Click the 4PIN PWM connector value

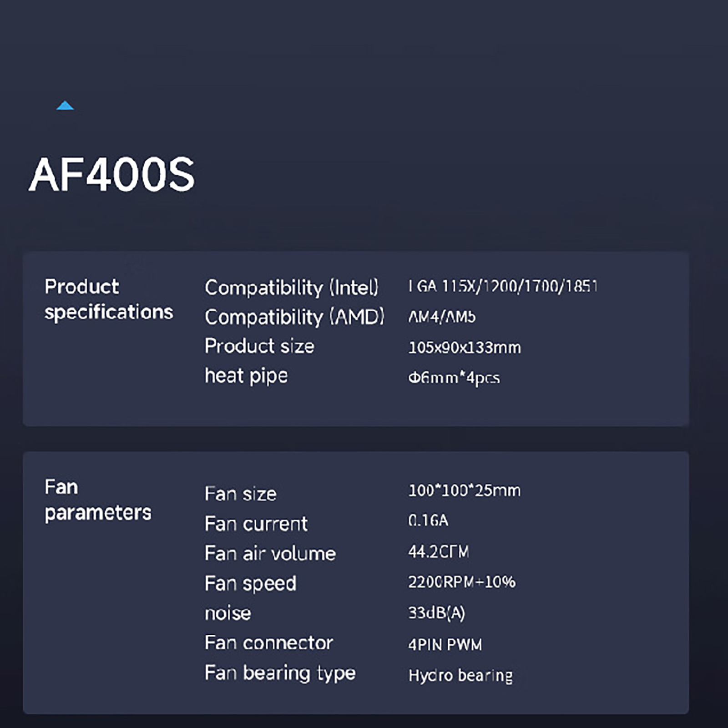pos(445,644)
